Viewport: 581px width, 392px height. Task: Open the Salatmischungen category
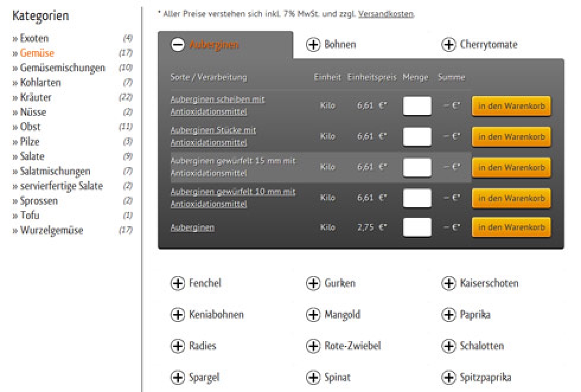coord(55,172)
